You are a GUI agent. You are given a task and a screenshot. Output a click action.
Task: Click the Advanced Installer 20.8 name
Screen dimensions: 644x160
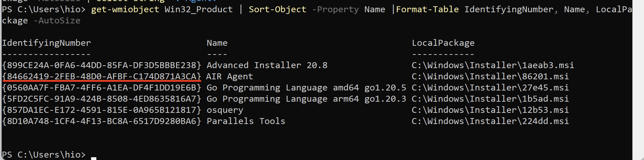tap(267, 65)
